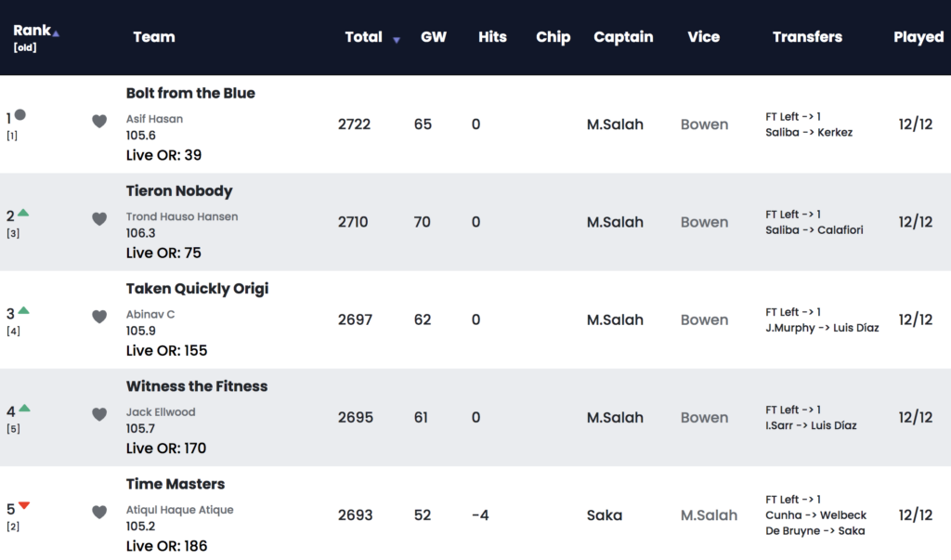Toggle heart favorite for Tieron Nobody

click(x=99, y=218)
